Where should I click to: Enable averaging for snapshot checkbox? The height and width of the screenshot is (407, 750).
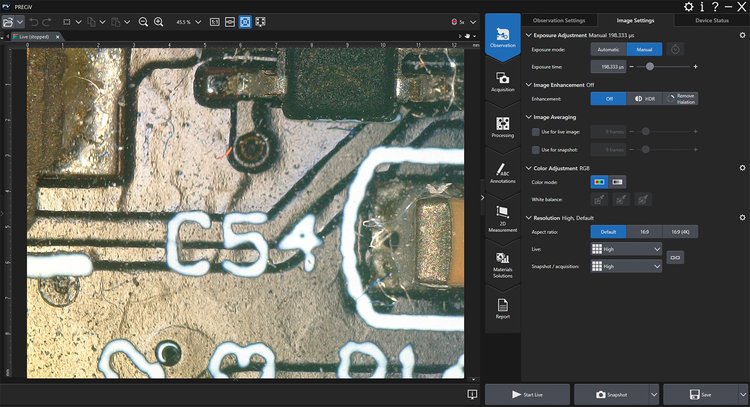[x=536, y=148]
